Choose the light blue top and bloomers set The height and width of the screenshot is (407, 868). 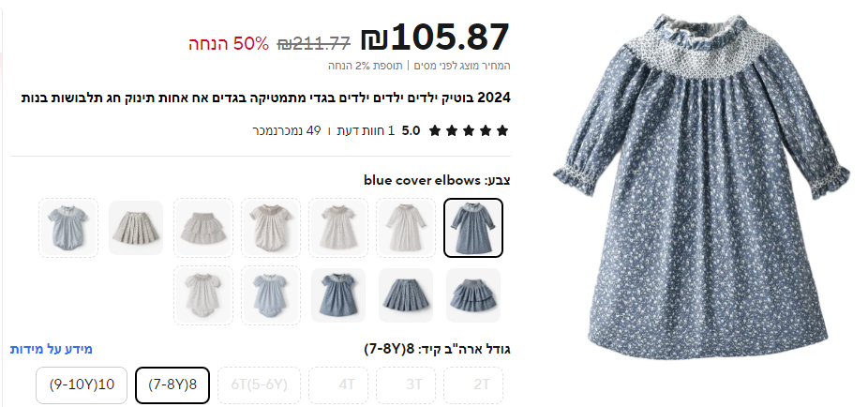(271, 295)
